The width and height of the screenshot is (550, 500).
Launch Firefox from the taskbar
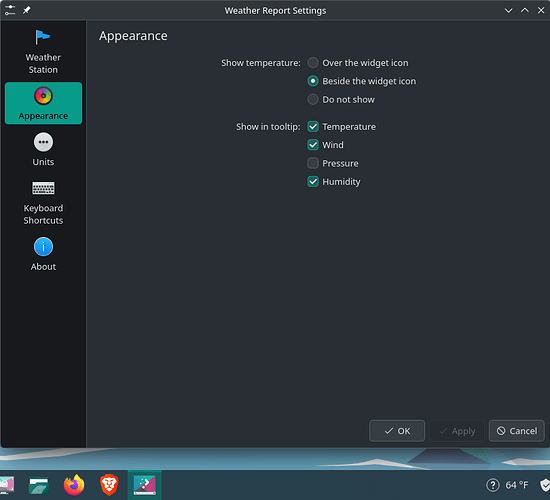(x=74, y=485)
